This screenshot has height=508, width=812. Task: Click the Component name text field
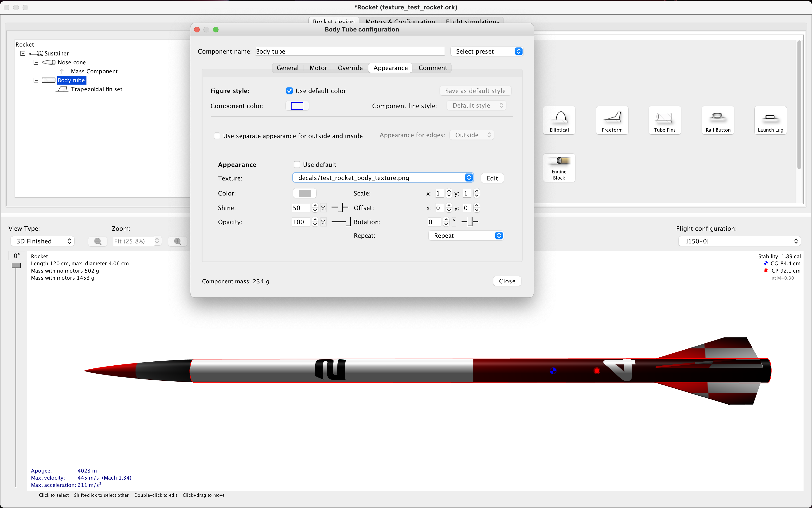349,51
